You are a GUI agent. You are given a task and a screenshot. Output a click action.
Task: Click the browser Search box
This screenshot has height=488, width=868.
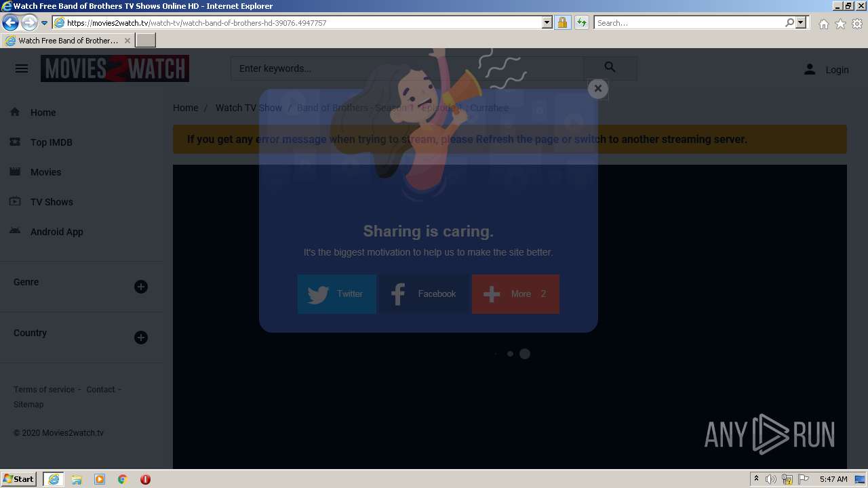click(689, 22)
